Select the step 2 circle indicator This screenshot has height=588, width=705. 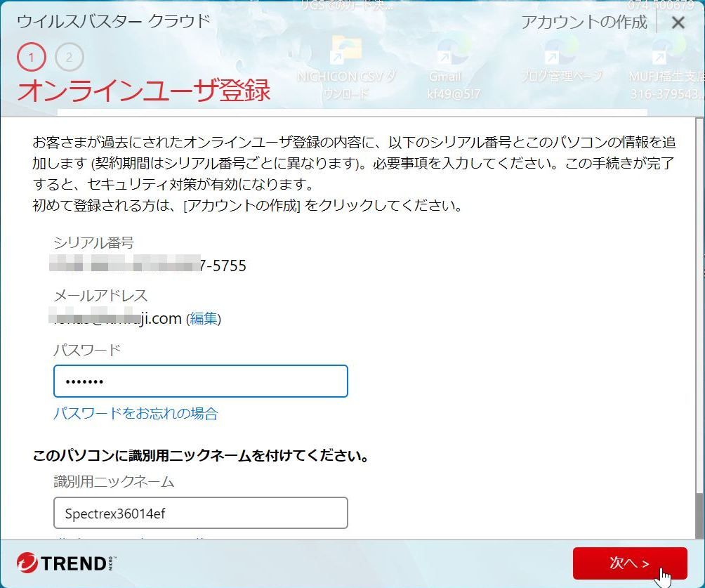69,57
